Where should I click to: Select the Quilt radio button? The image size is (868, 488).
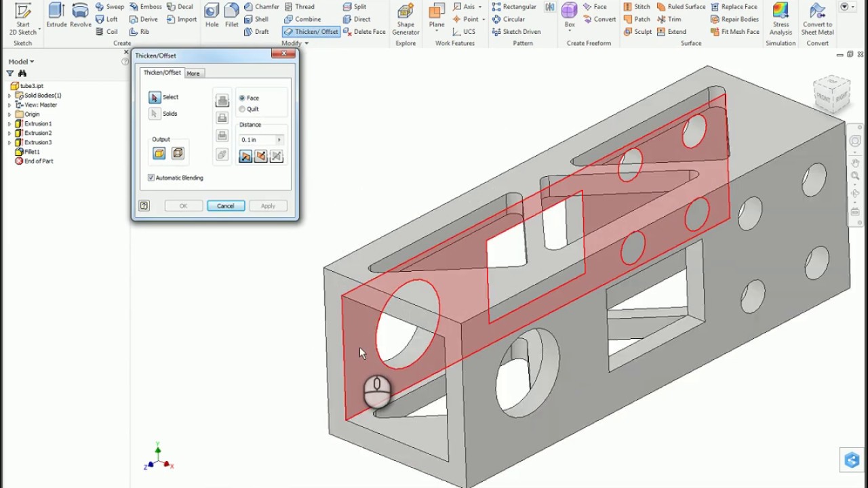click(x=242, y=109)
